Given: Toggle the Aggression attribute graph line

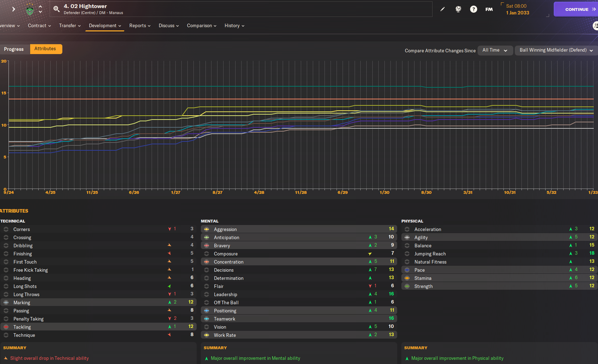Looking at the screenshot, I should (206, 230).
